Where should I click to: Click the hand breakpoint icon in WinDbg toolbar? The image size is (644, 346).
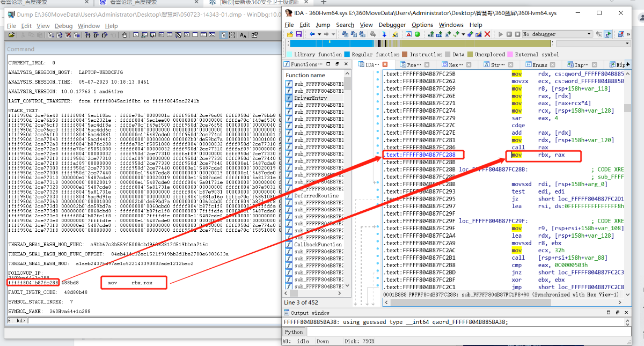124,35
